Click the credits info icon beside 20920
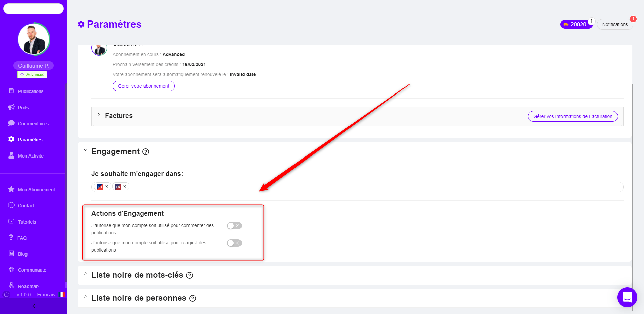 click(591, 21)
